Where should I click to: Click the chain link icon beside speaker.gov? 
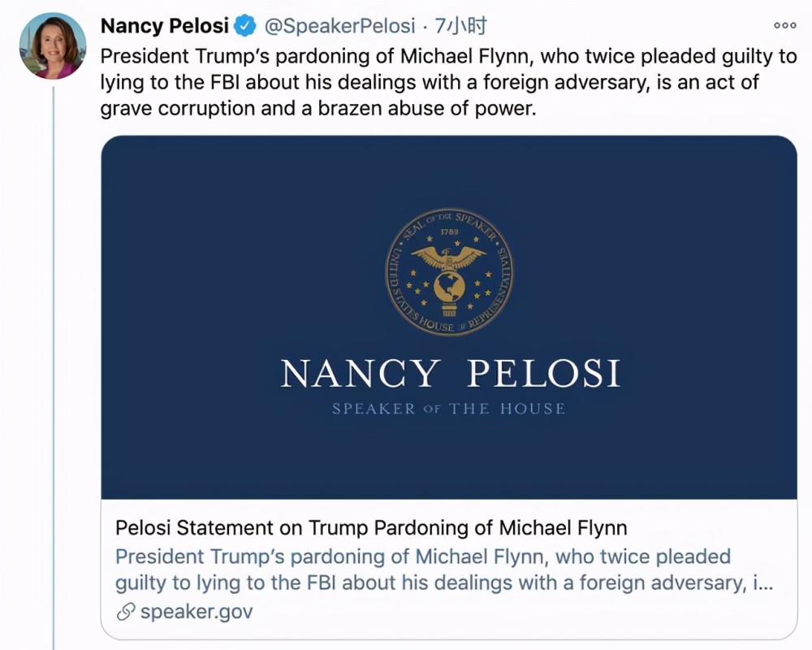click(x=125, y=612)
